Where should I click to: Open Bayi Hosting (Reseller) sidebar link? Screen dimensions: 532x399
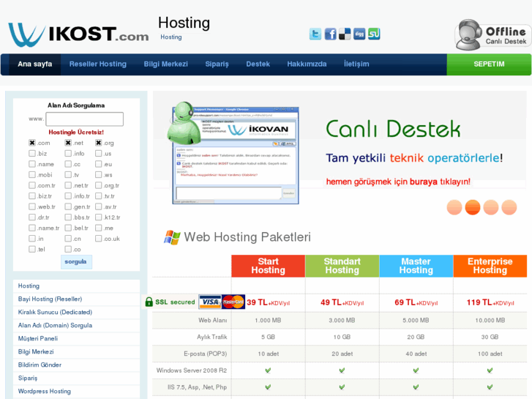[x=50, y=299]
